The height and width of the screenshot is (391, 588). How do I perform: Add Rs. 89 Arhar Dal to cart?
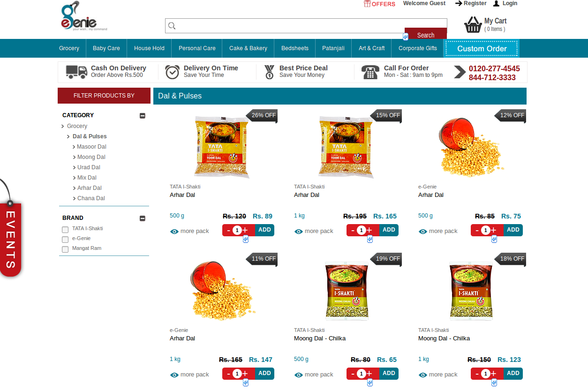tap(264, 230)
